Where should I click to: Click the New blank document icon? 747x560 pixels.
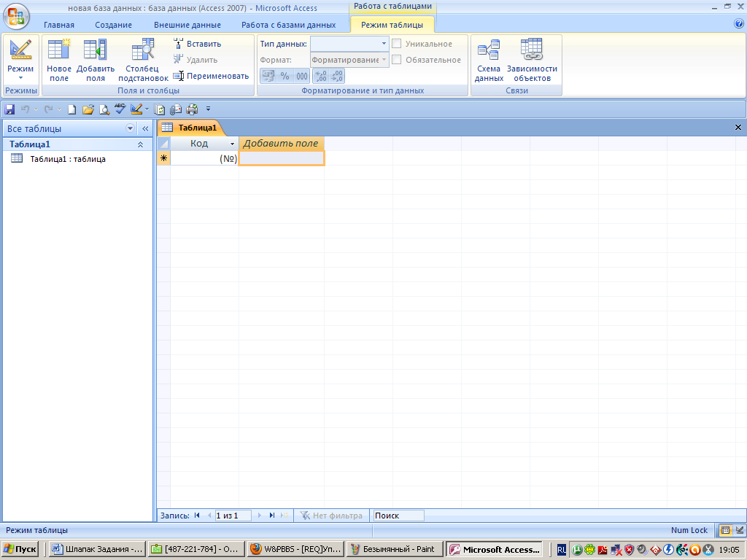pos(71,109)
